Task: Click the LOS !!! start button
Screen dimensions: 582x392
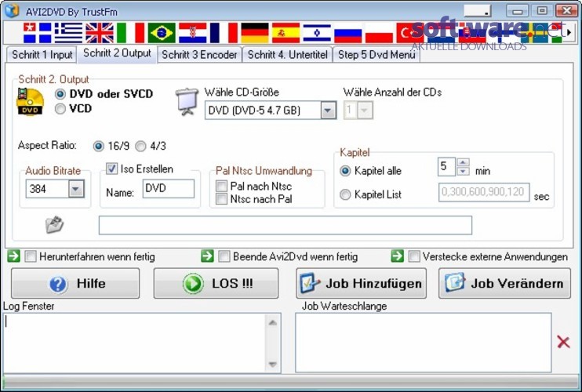Action: coord(216,283)
